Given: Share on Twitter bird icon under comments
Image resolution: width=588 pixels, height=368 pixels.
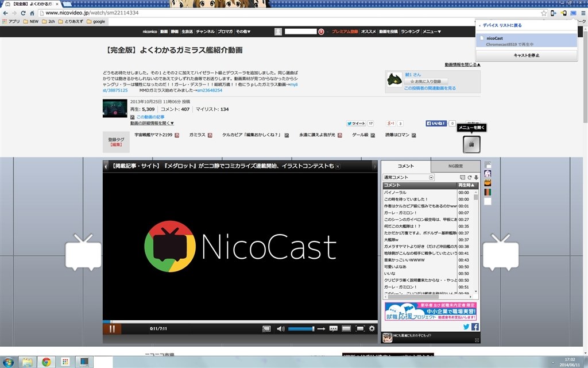Looking at the screenshot, I should (x=466, y=327).
